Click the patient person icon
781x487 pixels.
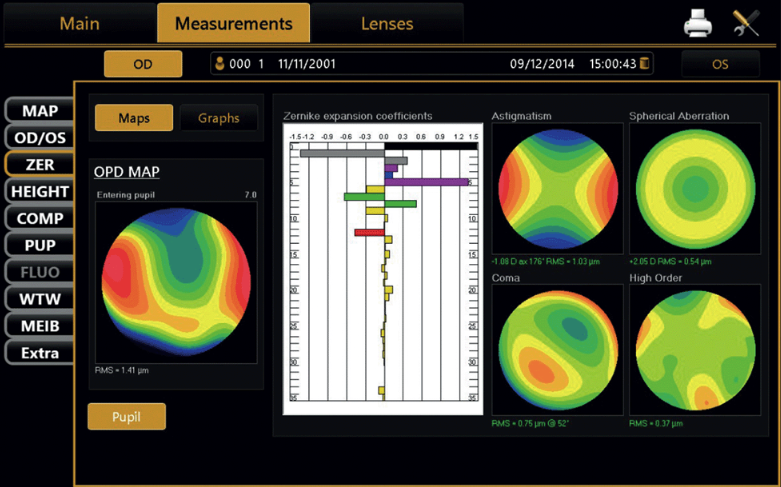(221, 64)
